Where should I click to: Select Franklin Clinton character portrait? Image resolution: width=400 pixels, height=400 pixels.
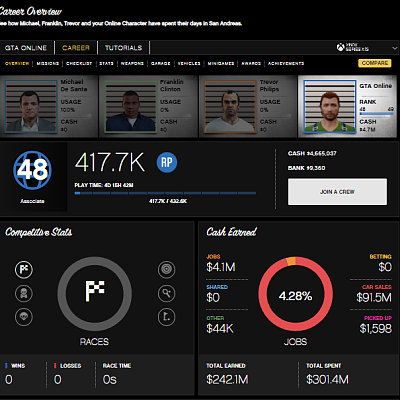pos(130,106)
